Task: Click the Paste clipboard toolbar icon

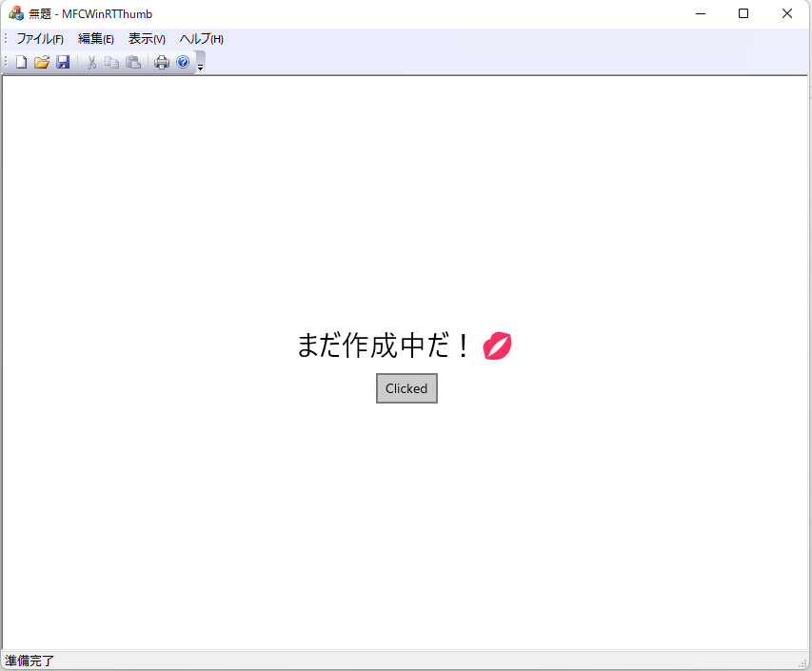Action: click(133, 62)
